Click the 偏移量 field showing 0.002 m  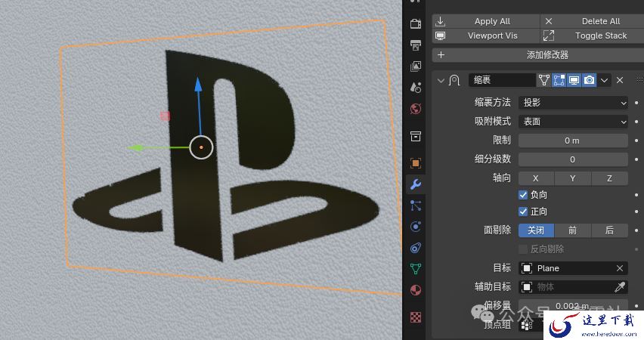(573, 306)
